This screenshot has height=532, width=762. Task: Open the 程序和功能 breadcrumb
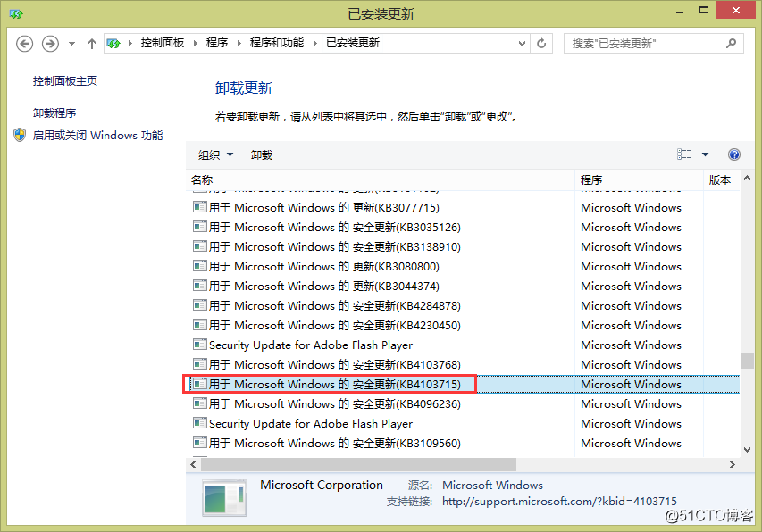coord(277,43)
